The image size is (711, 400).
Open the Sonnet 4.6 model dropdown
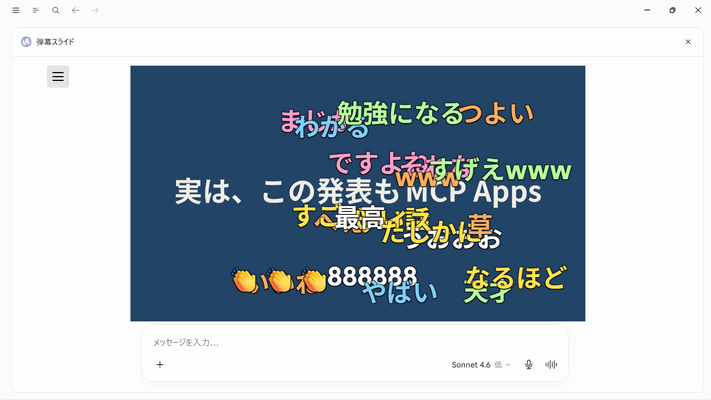[481, 365]
